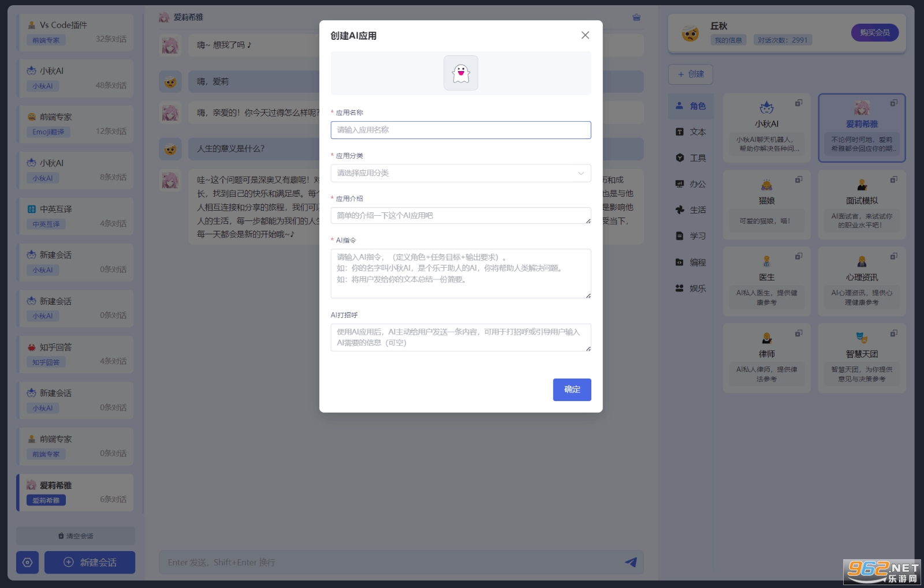Click the settings gear icon bottom left
Image resolution: width=924 pixels, height=588 pixels.
click(x=27, y=562)
